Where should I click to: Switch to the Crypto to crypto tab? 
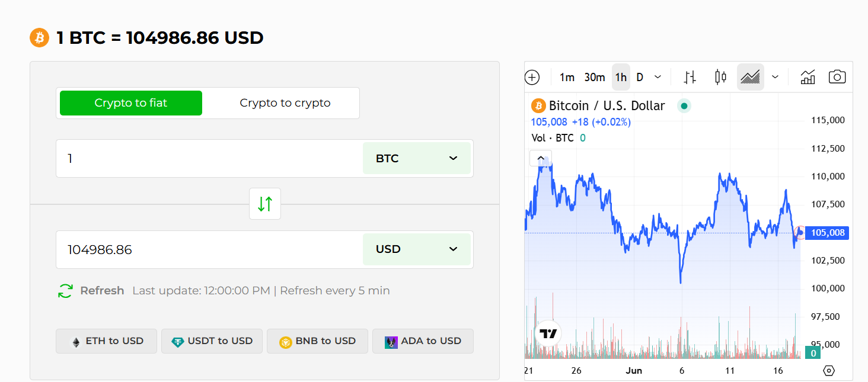285,102
